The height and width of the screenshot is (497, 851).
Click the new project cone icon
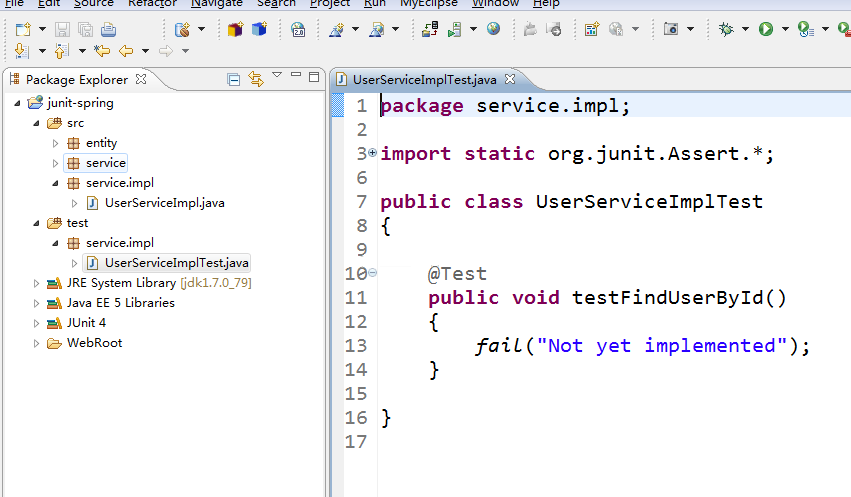[x=336, y=29]
